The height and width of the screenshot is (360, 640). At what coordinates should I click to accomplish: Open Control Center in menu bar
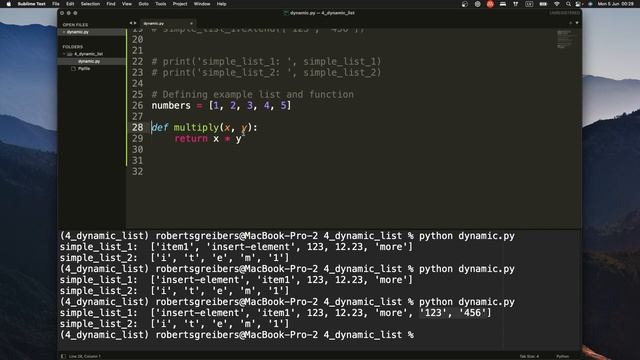[x=578, y=4]
